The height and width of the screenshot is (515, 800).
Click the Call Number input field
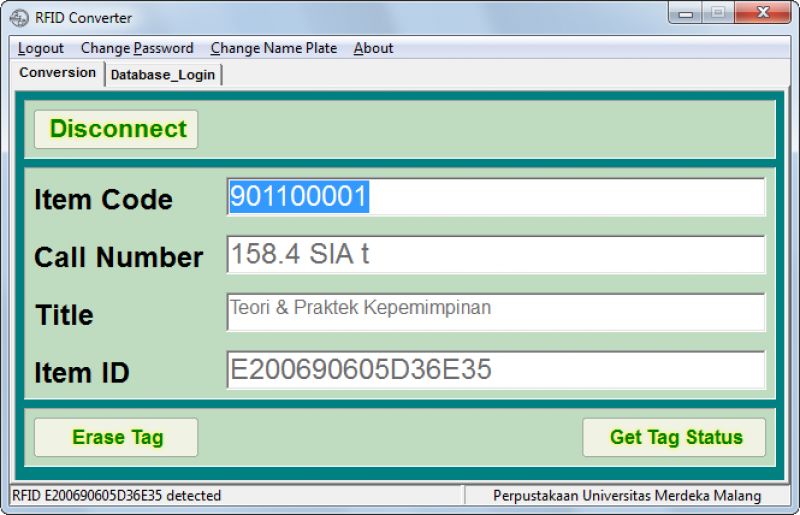click(495, 255)
